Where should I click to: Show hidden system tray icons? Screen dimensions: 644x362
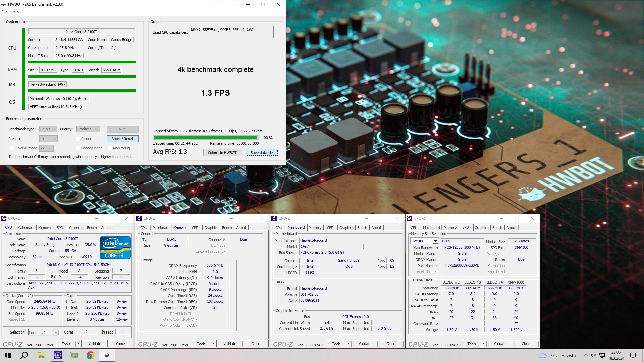coord(586,355)
